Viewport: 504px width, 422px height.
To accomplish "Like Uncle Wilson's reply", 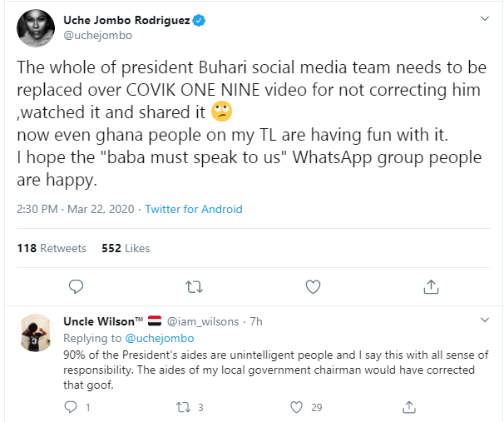I will point(296,407).
